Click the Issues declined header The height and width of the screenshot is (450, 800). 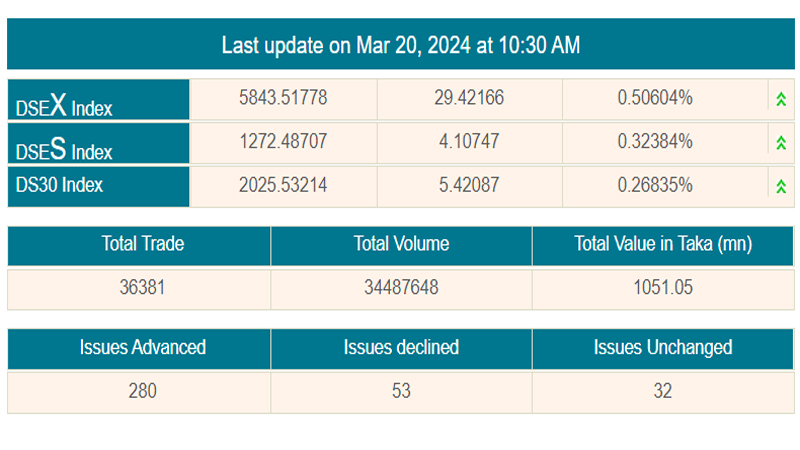[401, 348]
